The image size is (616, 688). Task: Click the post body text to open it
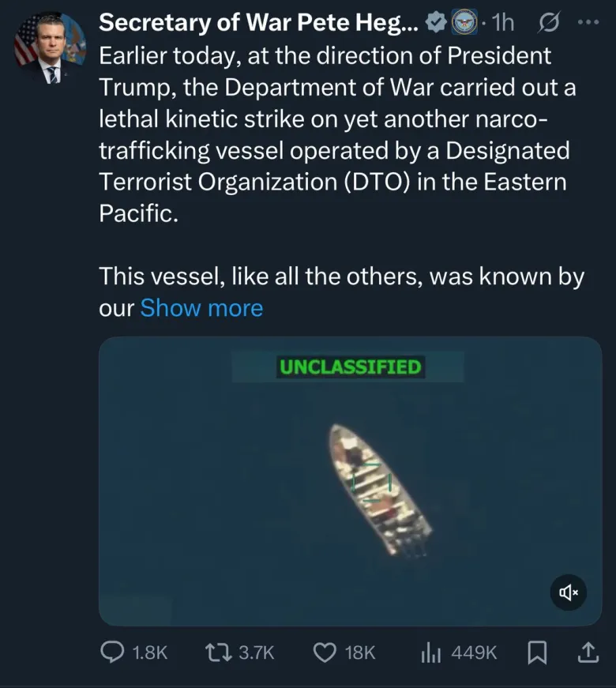click(332, 134)
